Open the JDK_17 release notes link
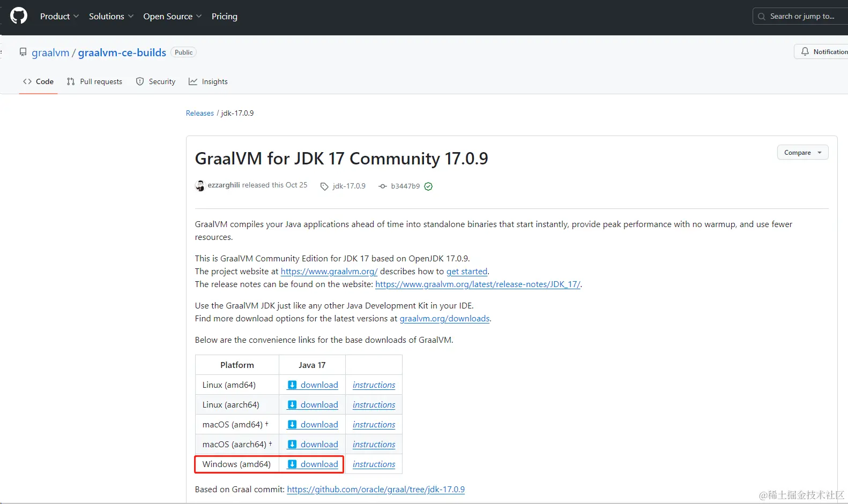 (x=478, y=284)
